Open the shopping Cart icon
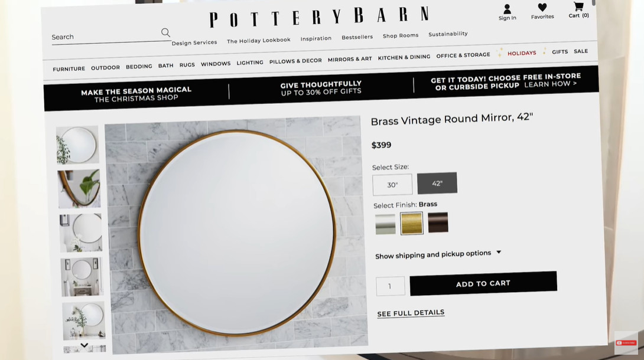Viewport: 644px width, 360px height. [578, 6]
